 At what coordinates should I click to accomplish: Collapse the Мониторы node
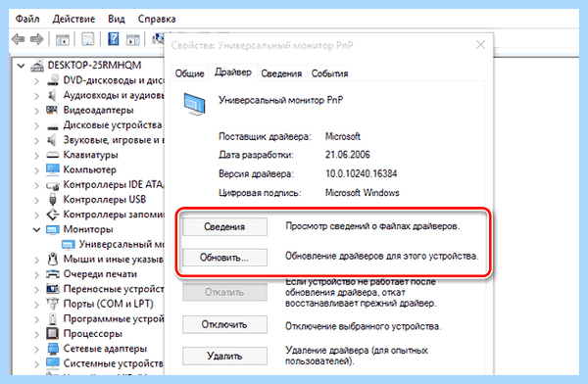pyautogui.click(x=36, y=229)
